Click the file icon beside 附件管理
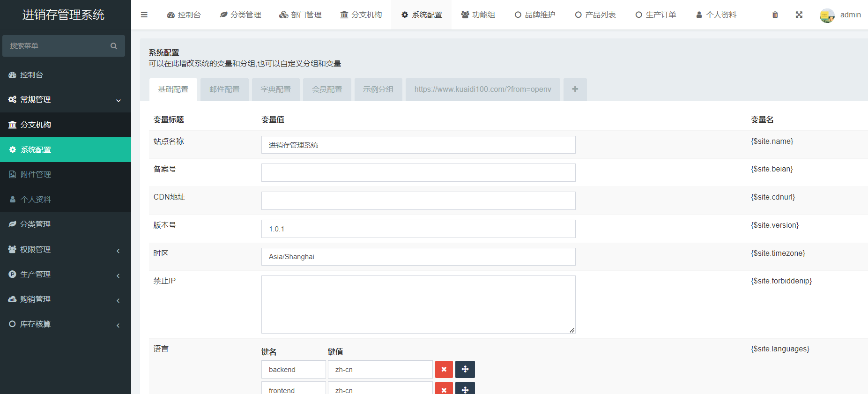The width and height of the screenshot is (868, 394). 13,174
